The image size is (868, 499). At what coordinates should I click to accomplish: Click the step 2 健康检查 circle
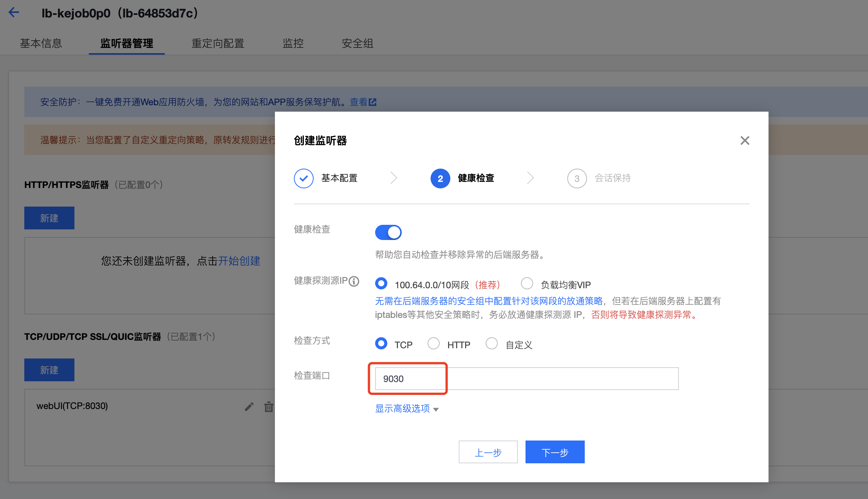click(440, 178)
